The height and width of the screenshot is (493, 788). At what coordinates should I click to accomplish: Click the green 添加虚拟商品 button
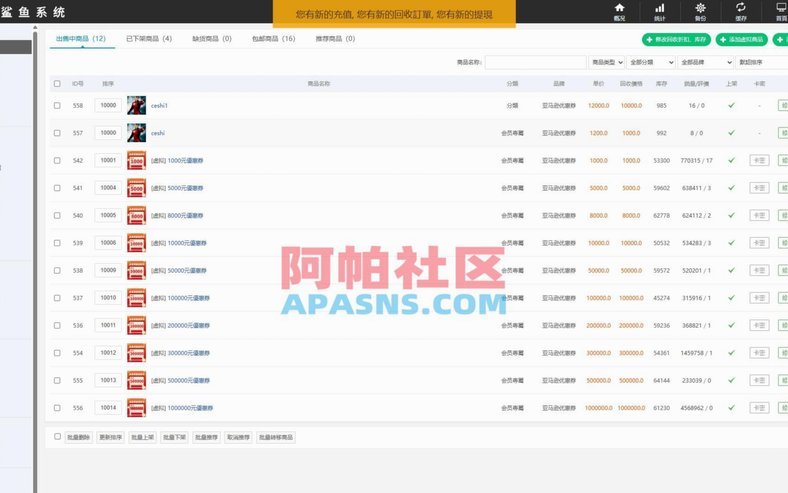[742, 40]
